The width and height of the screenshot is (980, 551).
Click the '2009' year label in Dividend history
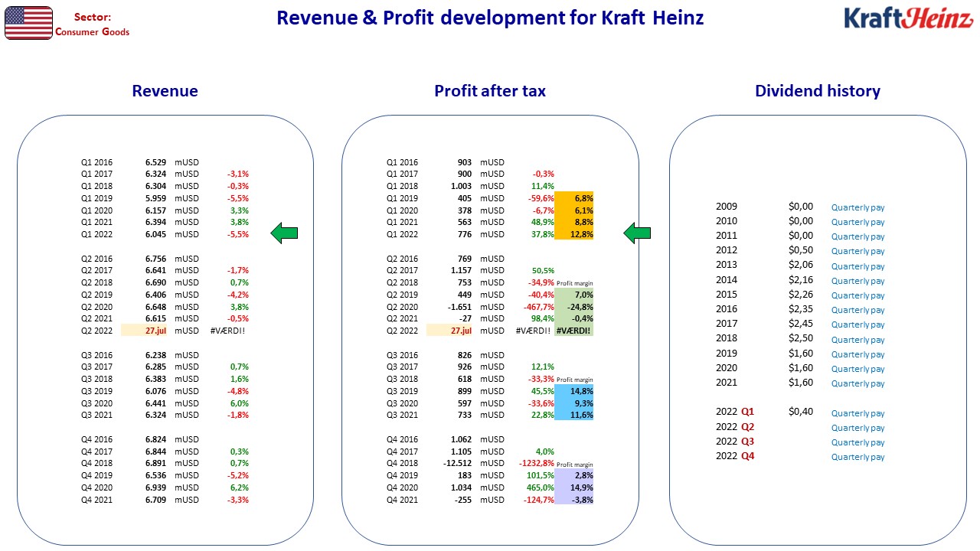click(x=727, y=207)
